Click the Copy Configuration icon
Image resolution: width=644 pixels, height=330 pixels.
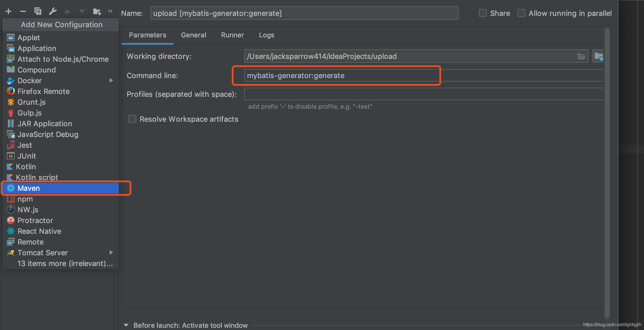coord(38,11)
